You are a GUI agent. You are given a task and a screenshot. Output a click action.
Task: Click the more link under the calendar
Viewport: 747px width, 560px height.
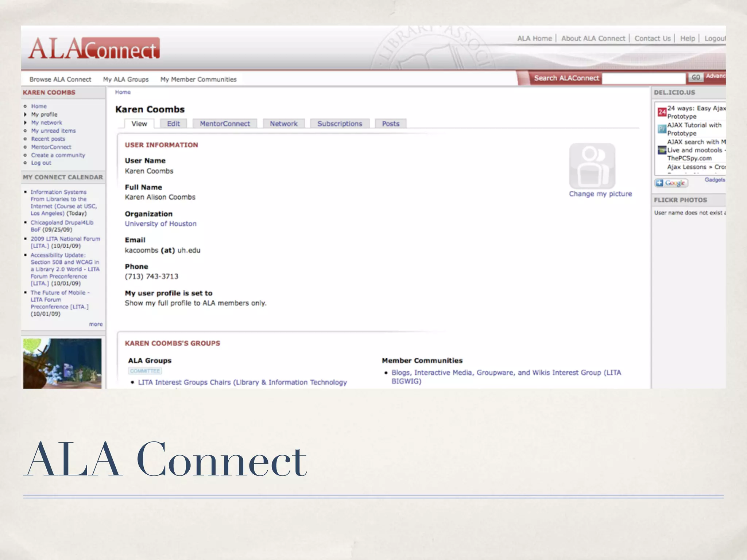point(96,324)
